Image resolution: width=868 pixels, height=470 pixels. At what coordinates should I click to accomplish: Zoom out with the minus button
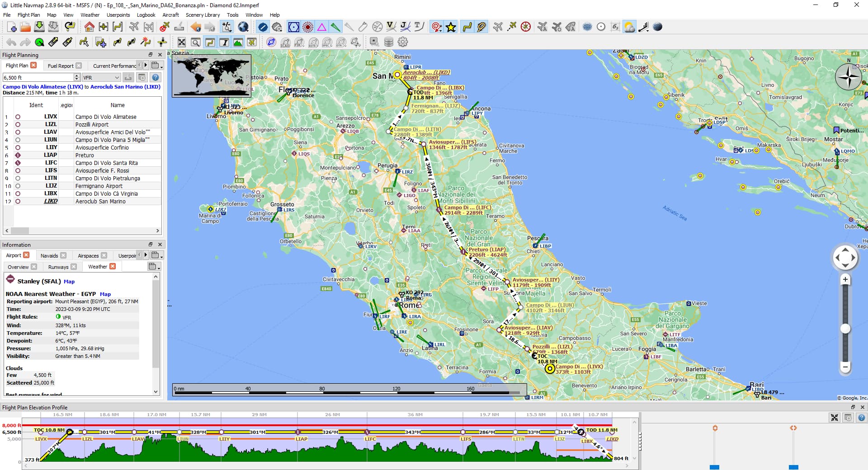coord(845,367)
